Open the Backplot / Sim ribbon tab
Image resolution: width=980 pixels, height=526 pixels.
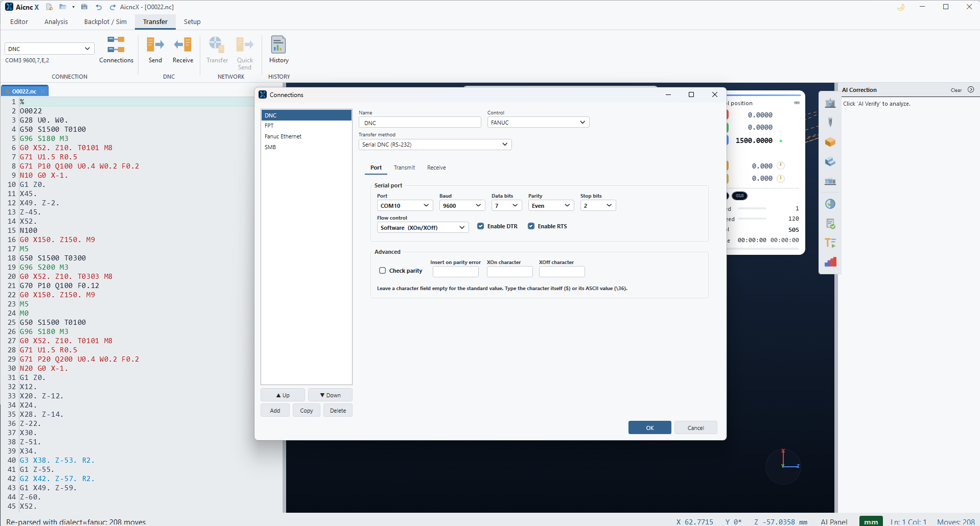coord(105,21)
